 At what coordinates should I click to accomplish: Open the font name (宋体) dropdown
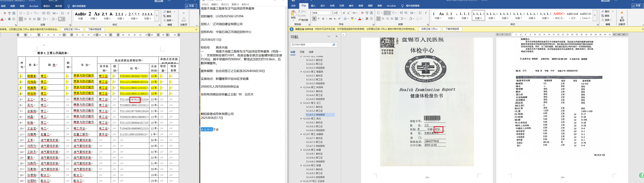click(x=331, y=13)
